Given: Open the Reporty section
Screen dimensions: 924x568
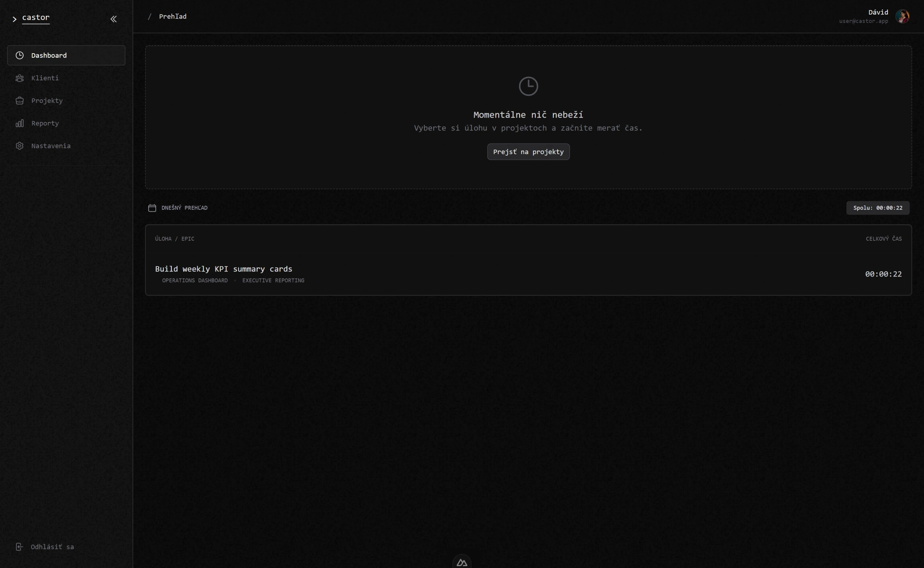Looking at the screenshot, I should click(66, 123).
